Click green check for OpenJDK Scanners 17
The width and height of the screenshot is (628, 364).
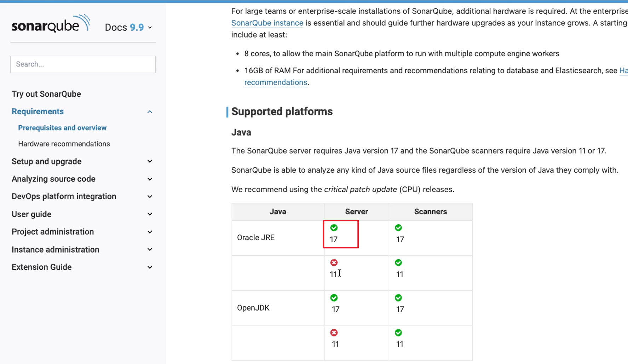click(398, 297)
